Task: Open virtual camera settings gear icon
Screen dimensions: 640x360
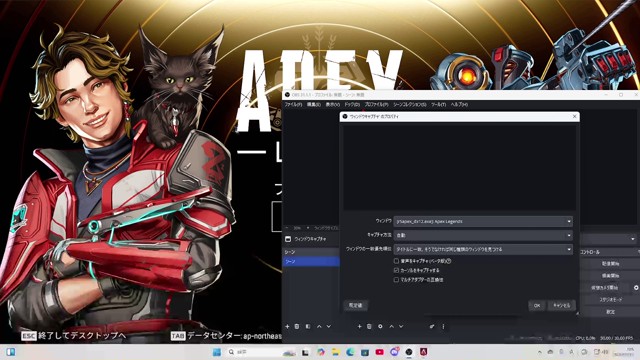Action: [x=636, y=288]
